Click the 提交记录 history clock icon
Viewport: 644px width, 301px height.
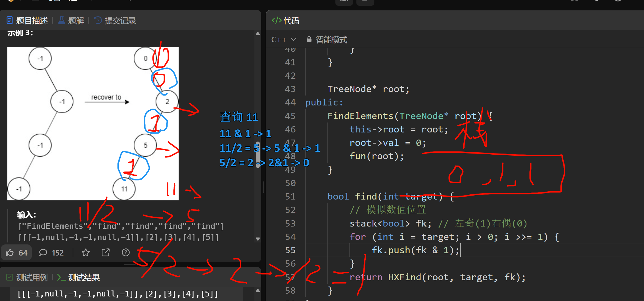98,20
